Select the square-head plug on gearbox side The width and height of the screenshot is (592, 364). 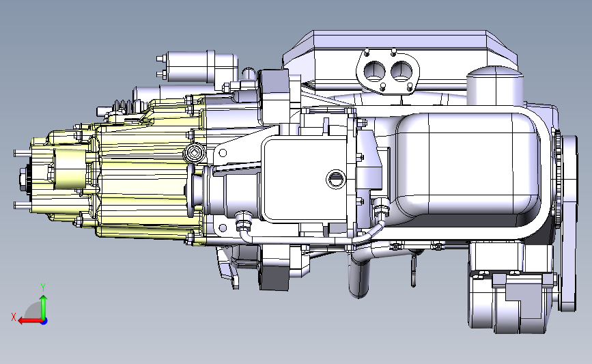194,153
